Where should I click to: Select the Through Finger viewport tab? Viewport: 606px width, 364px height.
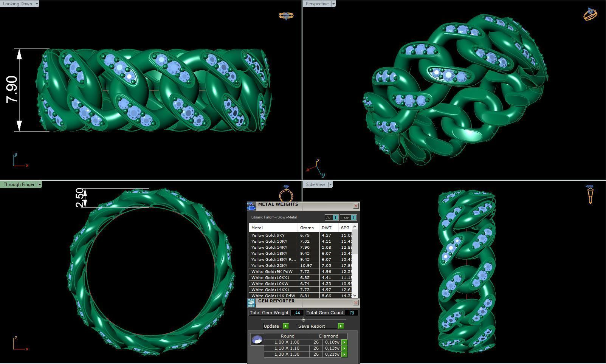click(x=19, y=184)
